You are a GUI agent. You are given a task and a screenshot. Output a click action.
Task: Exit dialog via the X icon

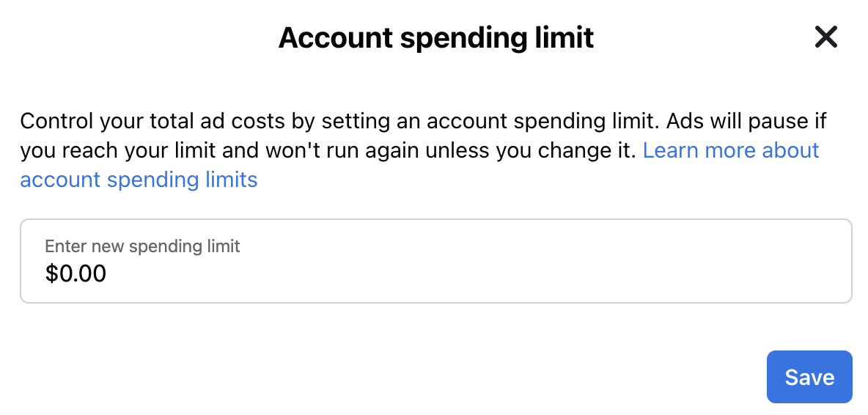pyautogui.click(x=826, y=37)
